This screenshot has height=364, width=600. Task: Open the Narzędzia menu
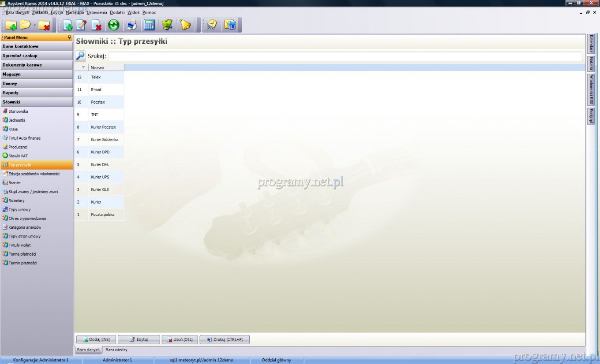(x=75, y=12)
